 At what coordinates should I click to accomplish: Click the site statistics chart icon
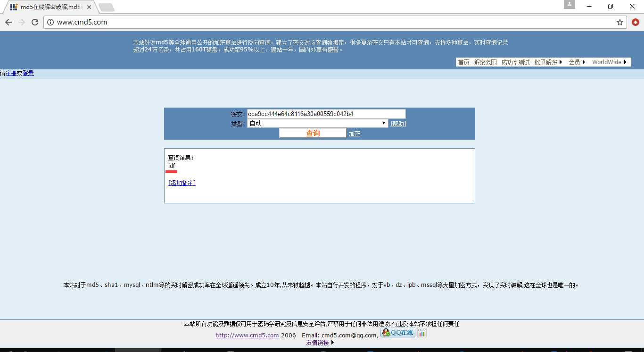[422, 333]
